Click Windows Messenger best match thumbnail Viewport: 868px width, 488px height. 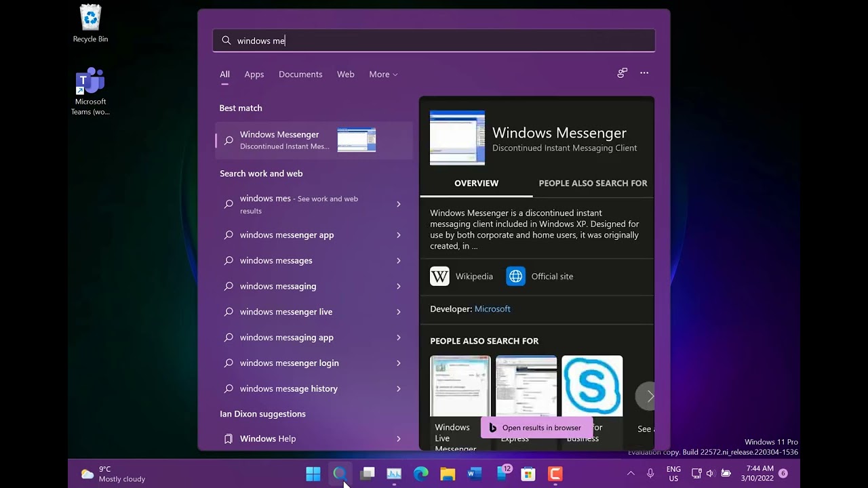[x=357, y=140]
